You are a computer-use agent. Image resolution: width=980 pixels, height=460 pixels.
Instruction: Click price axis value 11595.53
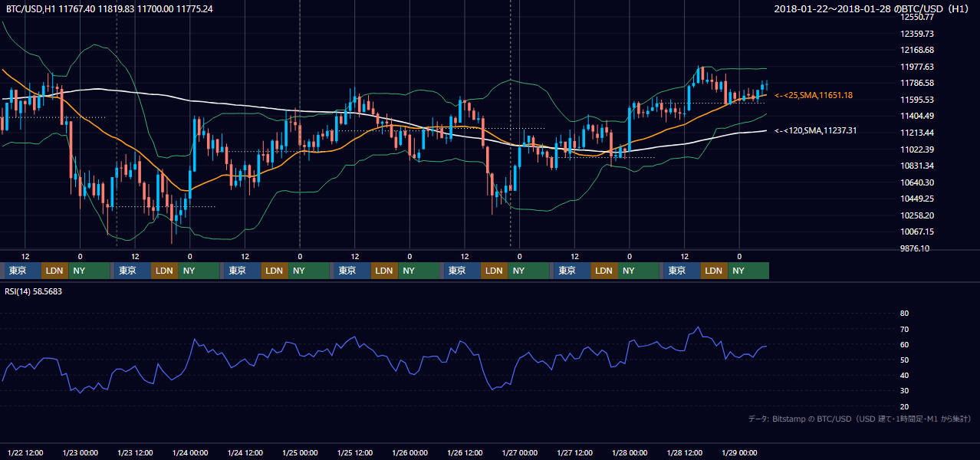point(916,100)
